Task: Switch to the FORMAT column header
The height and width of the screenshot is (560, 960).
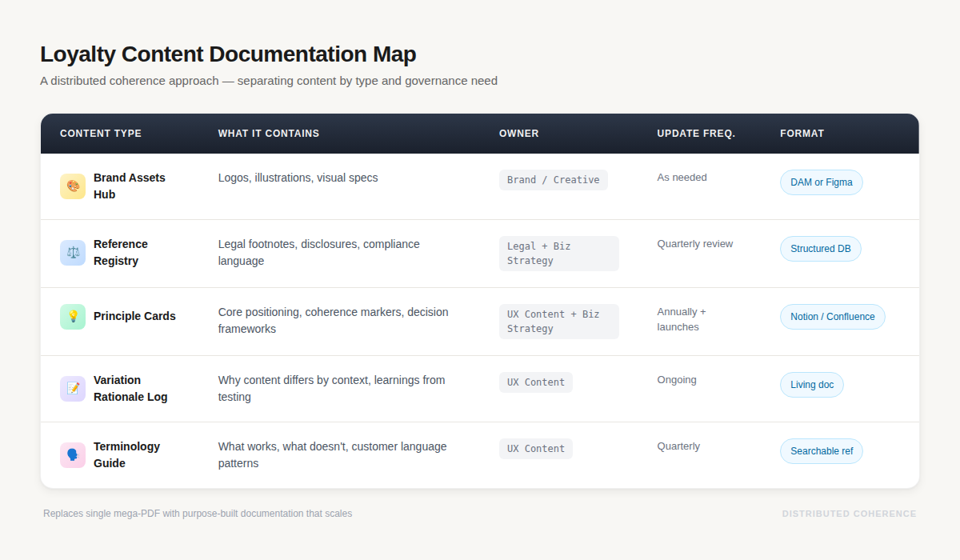Action: click(802, 134)
